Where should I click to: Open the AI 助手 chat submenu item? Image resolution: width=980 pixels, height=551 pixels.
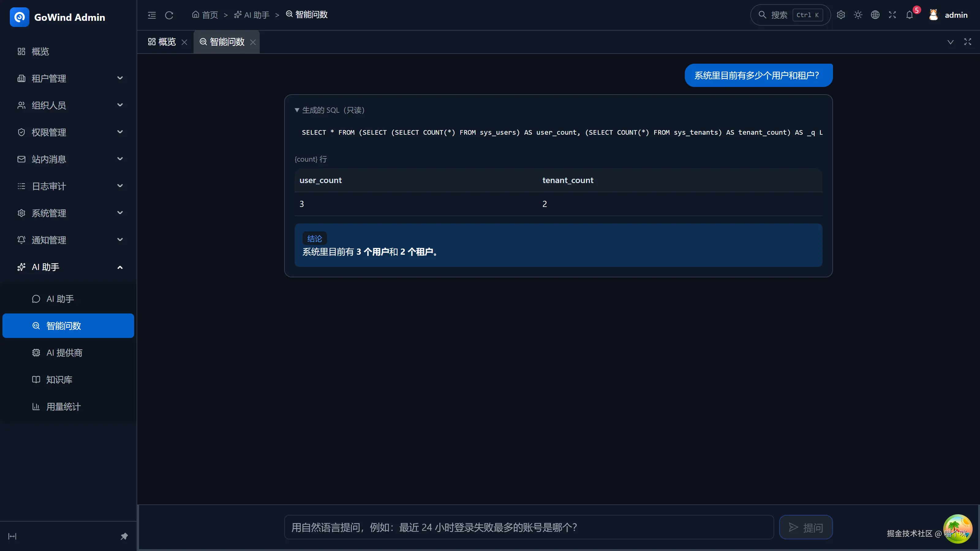[x=69, y=299]
